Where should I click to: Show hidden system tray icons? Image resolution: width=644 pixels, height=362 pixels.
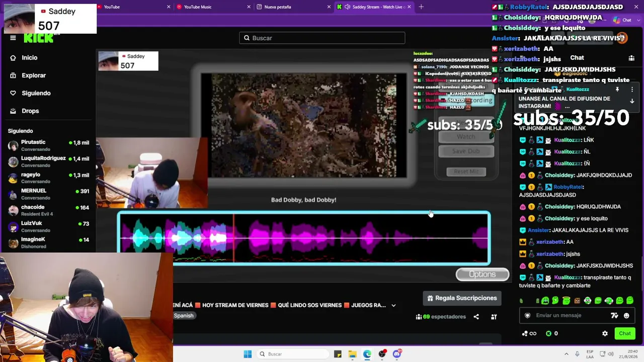coord(566,354)
